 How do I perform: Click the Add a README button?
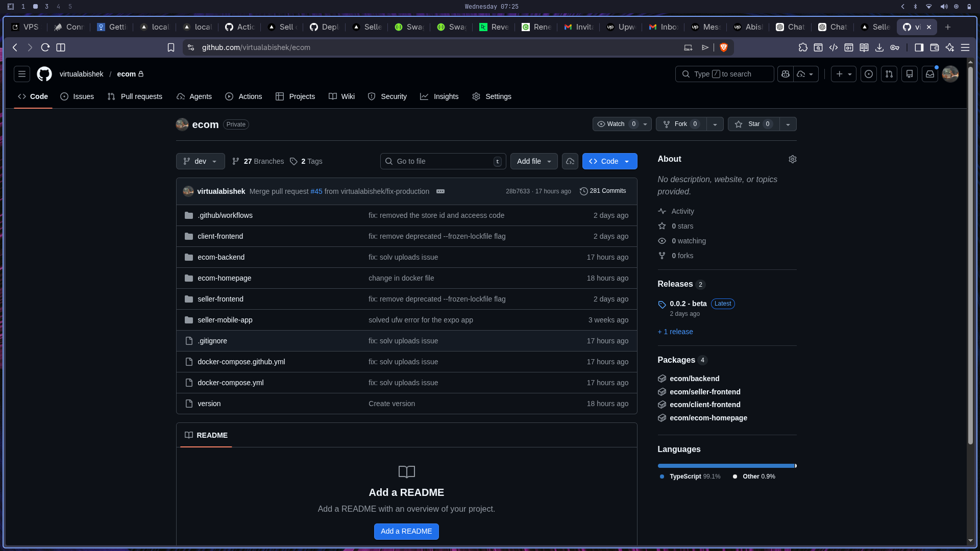(406, 531)
